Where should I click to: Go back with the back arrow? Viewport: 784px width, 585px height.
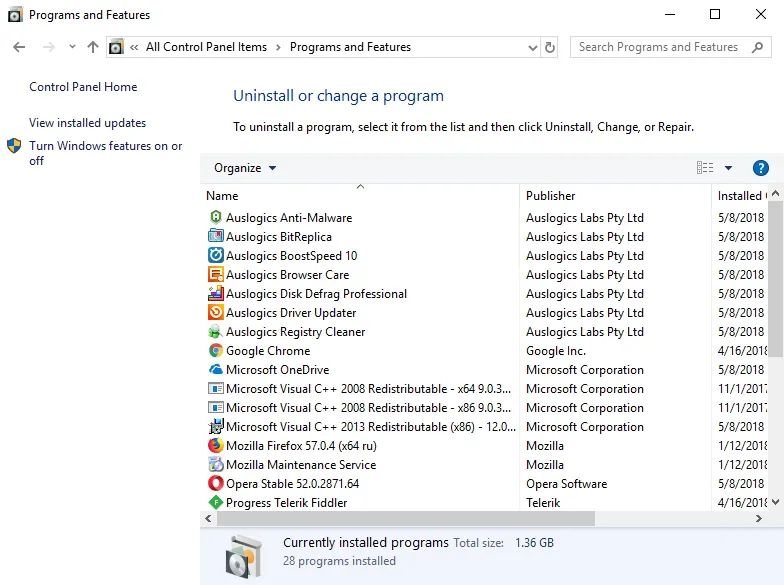pos(19,47)
